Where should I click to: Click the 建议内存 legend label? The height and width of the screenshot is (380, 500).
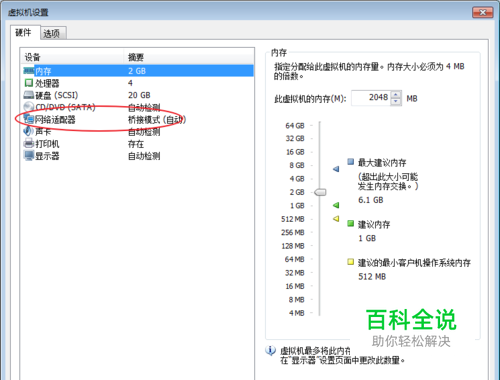click(x=374, y=224)
